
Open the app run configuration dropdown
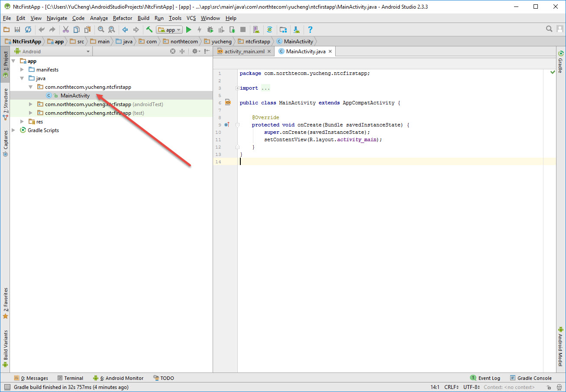[170, 30]
